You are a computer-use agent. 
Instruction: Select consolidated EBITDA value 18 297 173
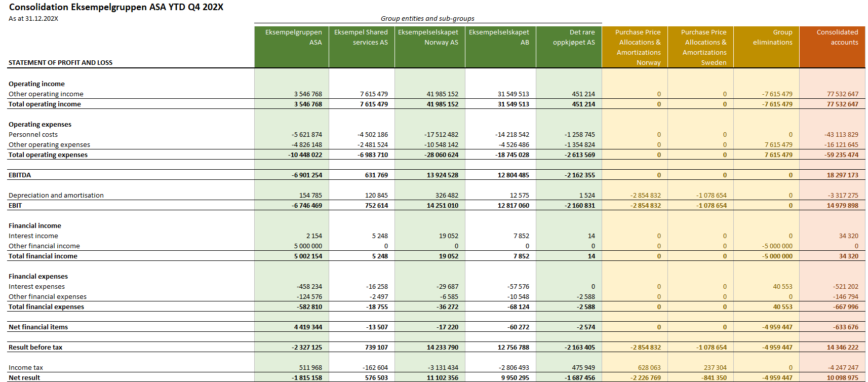click(843, 175)
